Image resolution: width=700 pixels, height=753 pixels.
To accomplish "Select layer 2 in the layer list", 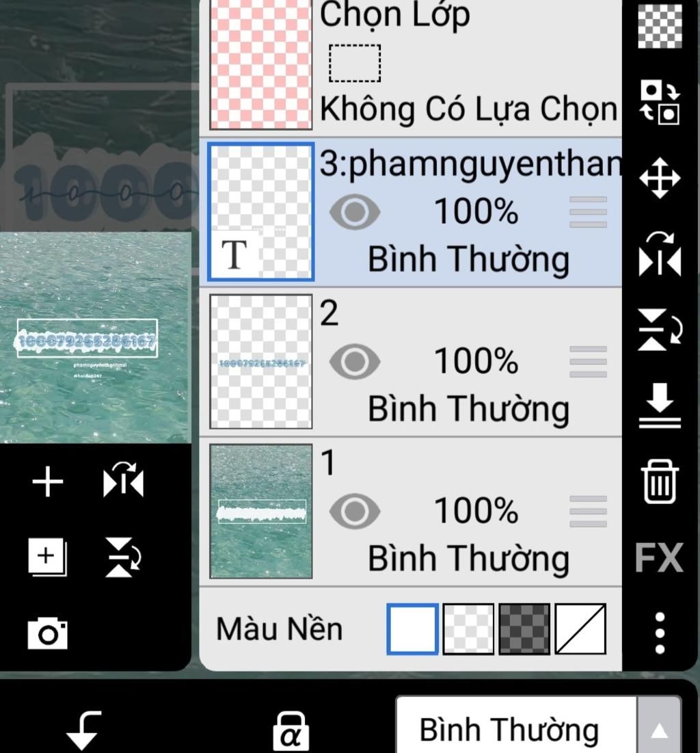I will [x=410, y=362].
